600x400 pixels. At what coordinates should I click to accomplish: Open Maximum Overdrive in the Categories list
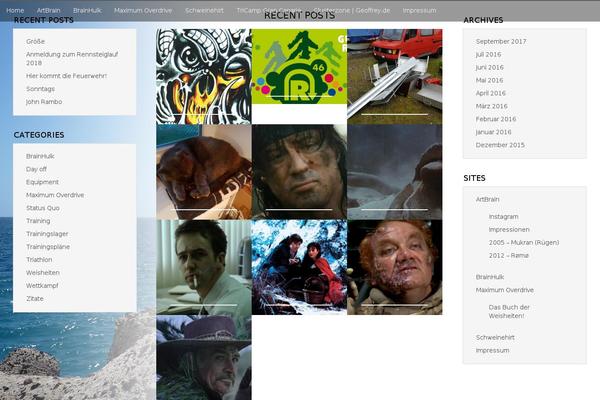[55, 195]
